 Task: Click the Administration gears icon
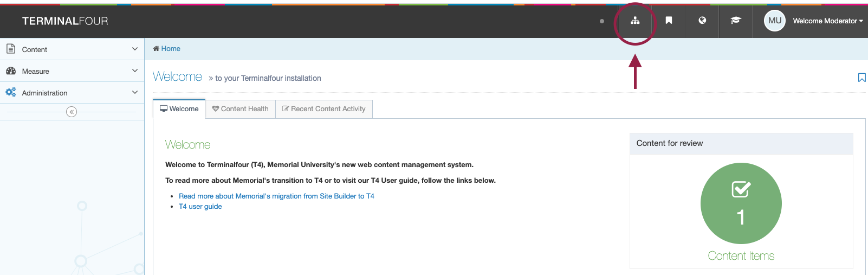pos(11,92)
